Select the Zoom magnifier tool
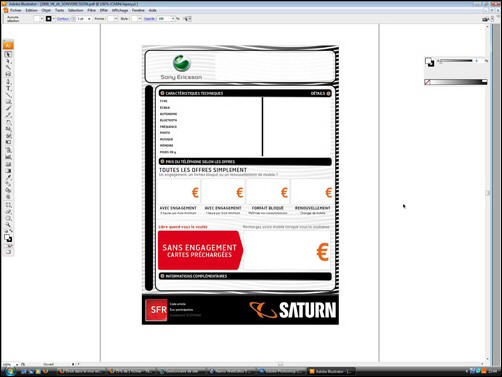 (8, 225)
